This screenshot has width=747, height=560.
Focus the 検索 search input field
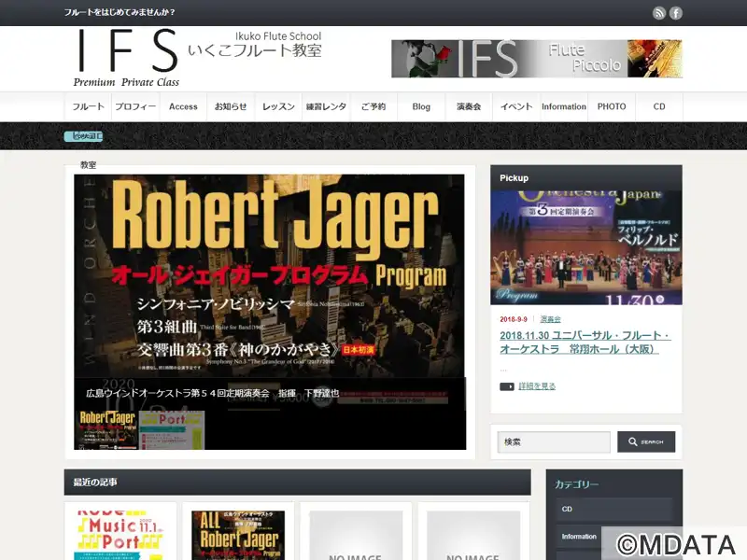tap(554, 441)
